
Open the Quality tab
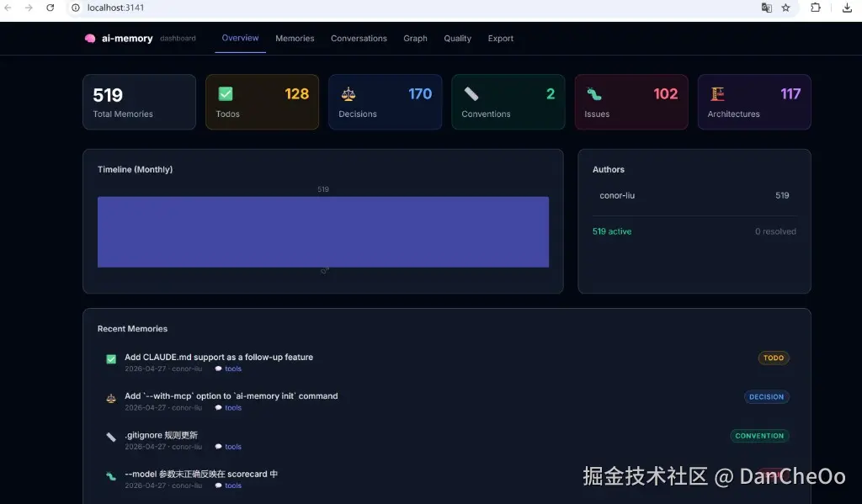pyautogui.click(x=457, y=38)
